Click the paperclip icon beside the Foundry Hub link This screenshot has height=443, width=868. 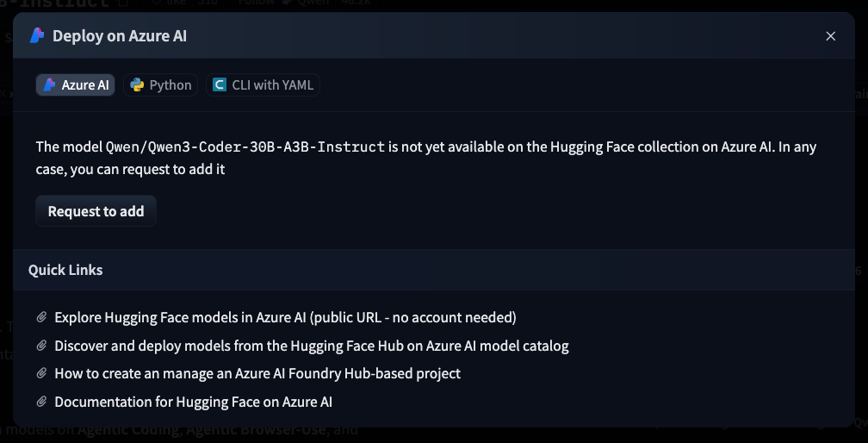(x=41, y=373)
